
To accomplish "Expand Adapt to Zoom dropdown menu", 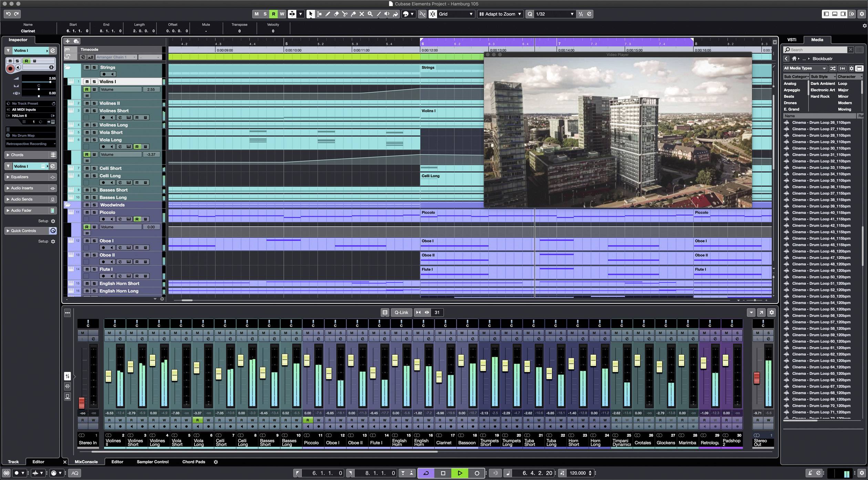I will coord(518,14).
